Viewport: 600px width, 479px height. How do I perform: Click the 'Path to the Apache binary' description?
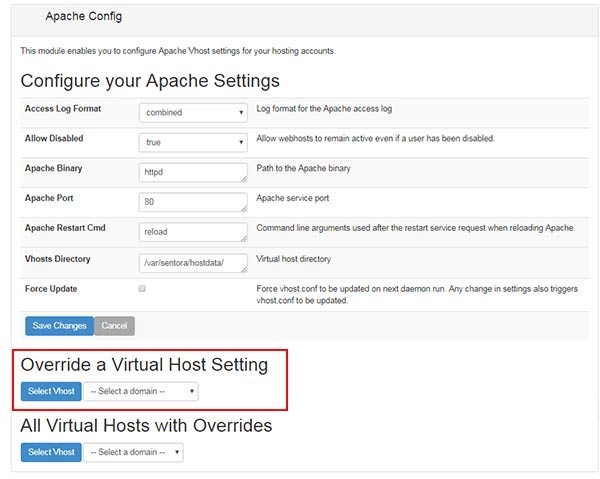pyautogui.click(x=303, y=168)
